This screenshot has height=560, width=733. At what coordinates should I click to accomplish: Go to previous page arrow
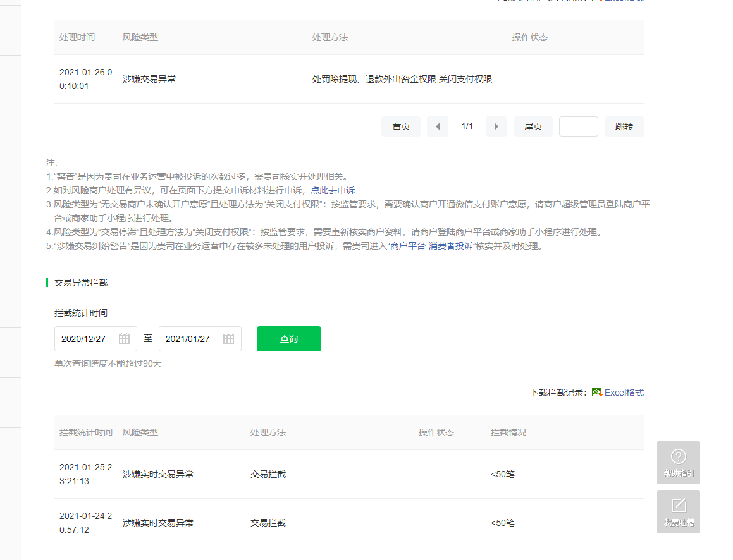click(x=438, y=126)
